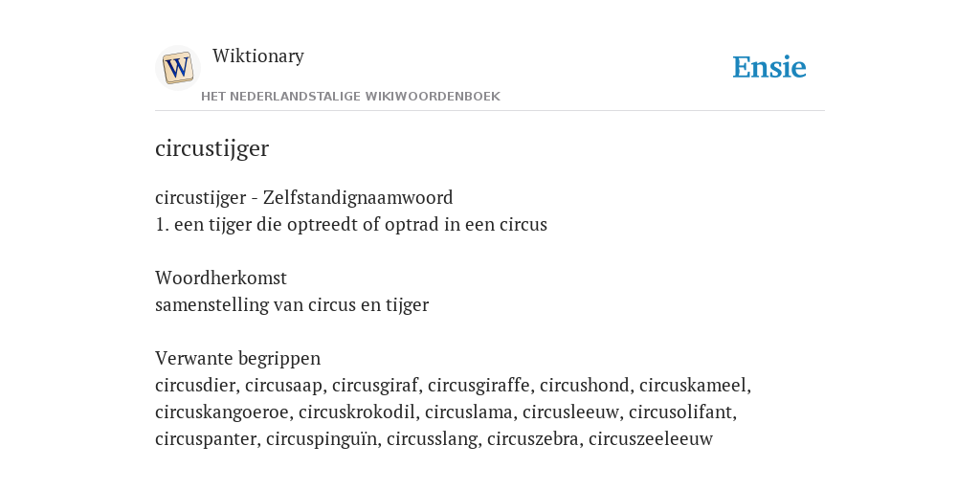The image size is (980, 490).
Task: Click the related term circuspinguïn
Action: [x=322, y=439]
